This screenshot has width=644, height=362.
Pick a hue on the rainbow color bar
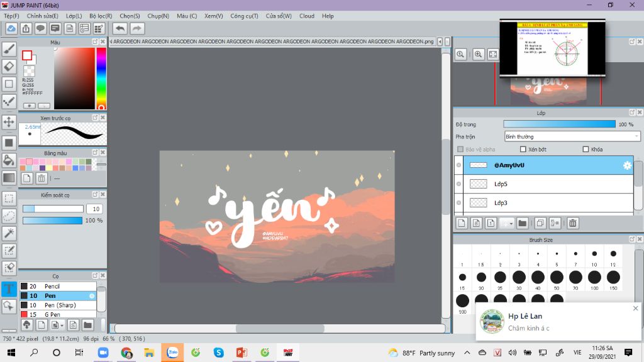(x=101, y=79)
